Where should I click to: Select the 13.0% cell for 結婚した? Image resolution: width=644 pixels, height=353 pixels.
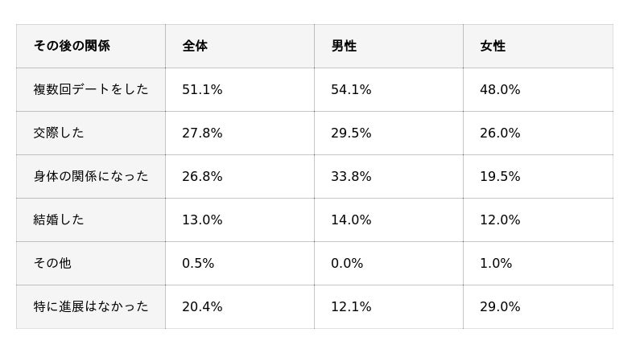(x=240, y=220)
